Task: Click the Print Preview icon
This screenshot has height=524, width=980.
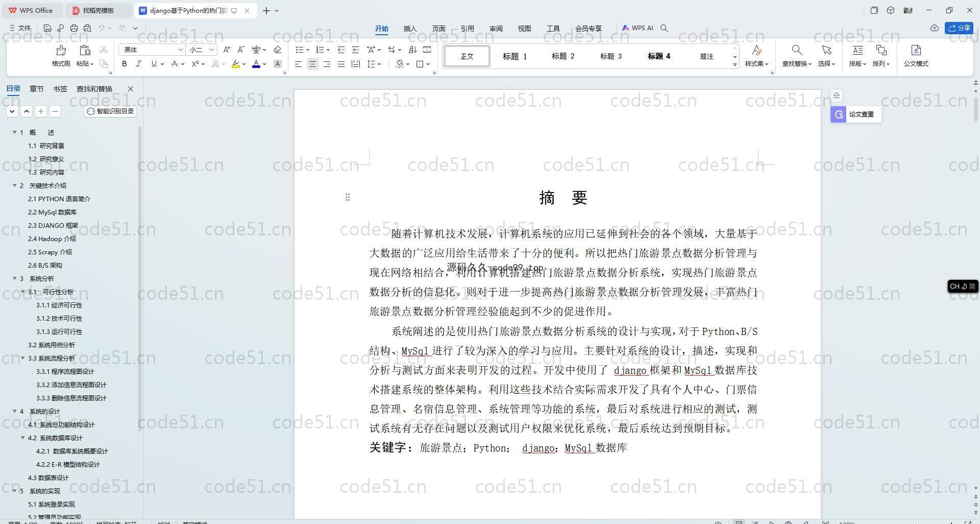Action: [x=87, y=28]
